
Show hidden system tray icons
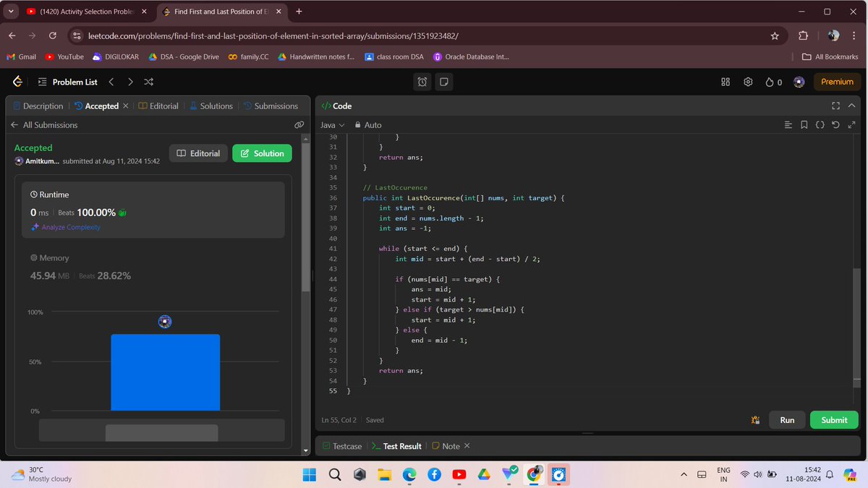(684, 474)
